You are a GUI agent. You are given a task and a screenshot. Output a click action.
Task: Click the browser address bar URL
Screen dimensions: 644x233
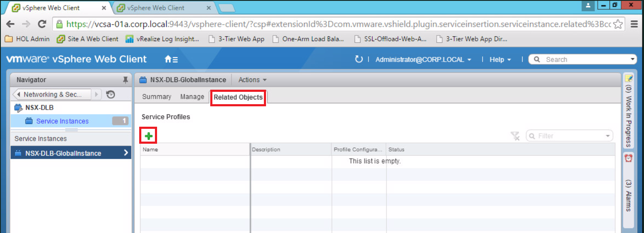(338, 24)
